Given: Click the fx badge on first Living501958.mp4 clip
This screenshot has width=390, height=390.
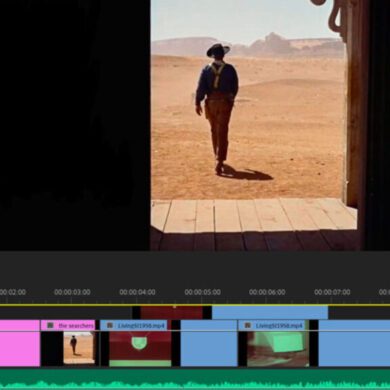Looking at the screenshot, I should 110,325.
